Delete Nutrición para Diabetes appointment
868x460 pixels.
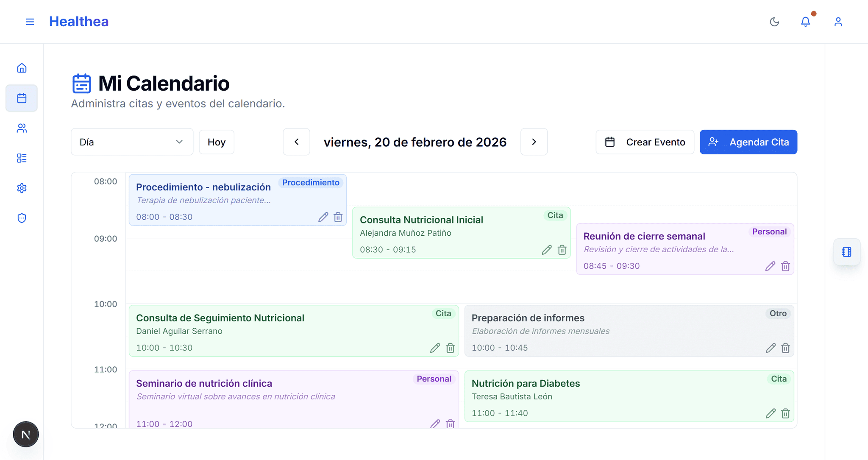click(785, 413)
